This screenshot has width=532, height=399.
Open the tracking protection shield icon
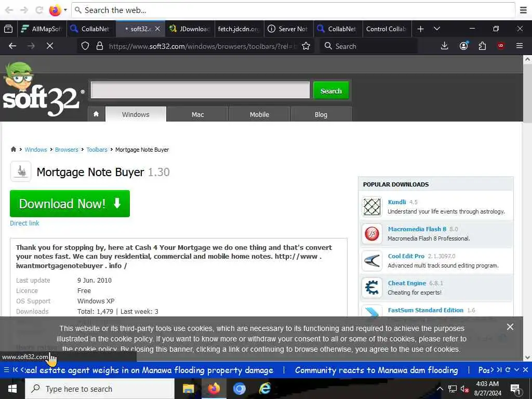point(85,46)
